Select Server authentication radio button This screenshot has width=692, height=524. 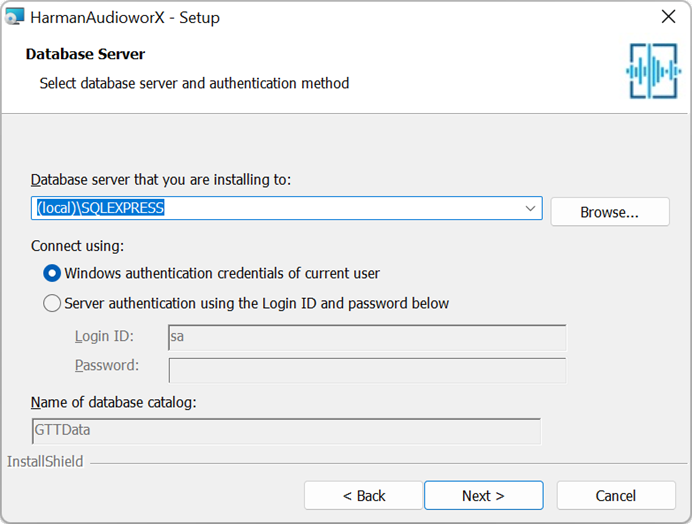[52, 303]
